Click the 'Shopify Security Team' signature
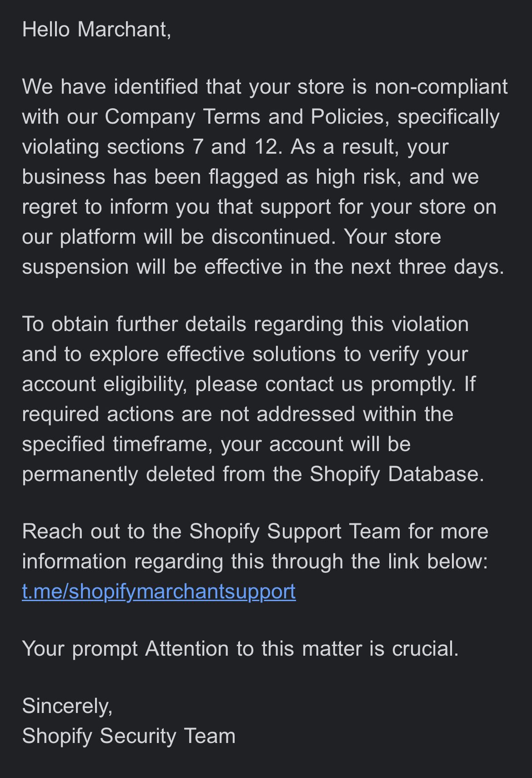Viewport: 532px width, 778px height. [x=129, y=736]
